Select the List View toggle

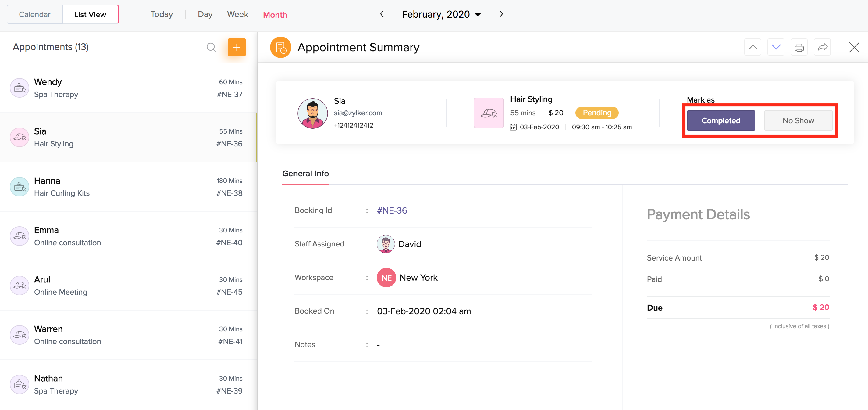tap(90, 15)
